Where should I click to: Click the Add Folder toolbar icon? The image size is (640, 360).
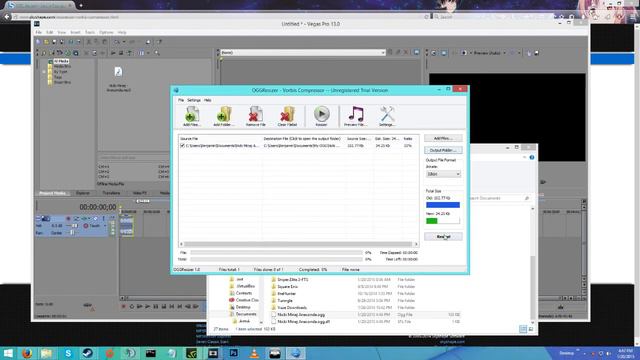point(224,116)
